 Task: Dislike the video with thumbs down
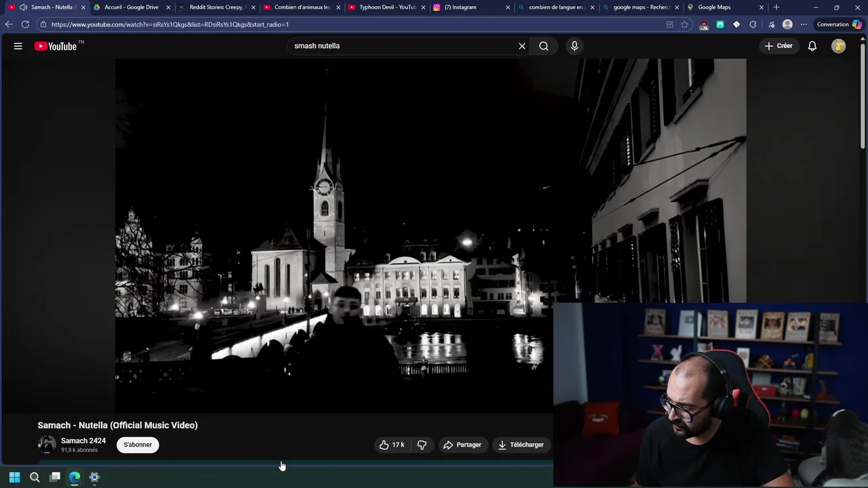tap(422, 445)
